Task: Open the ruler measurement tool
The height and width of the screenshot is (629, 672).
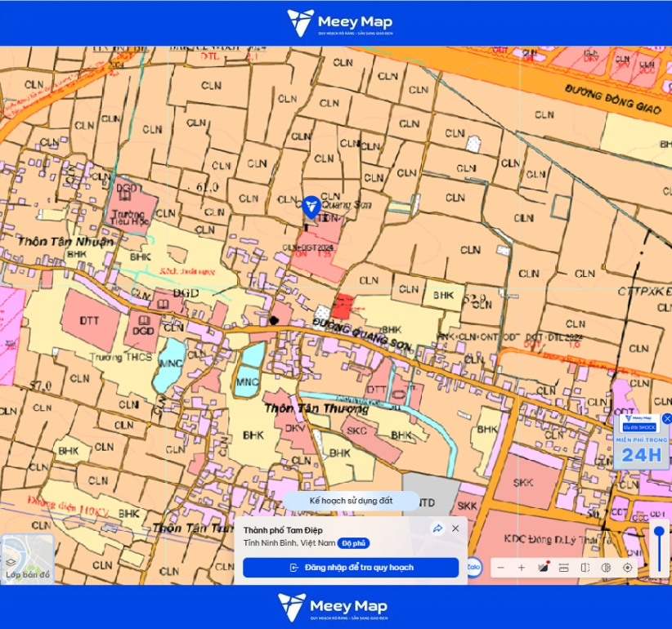Action: pos(563,568)
